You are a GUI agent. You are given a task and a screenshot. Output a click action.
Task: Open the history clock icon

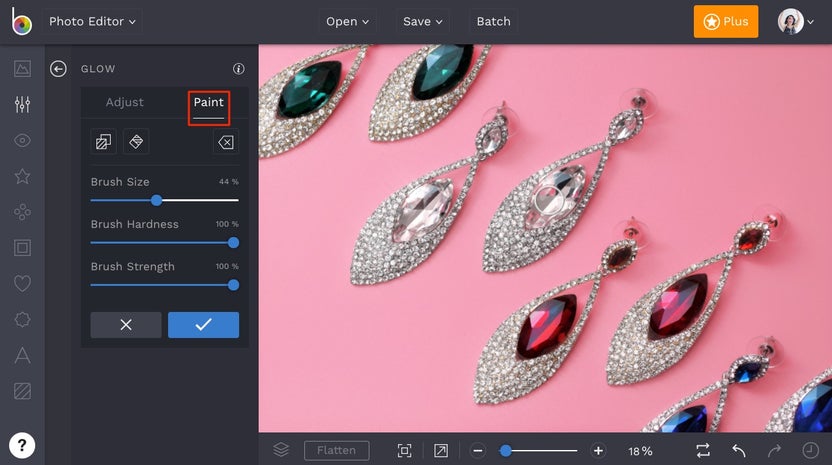tap(810, 451)
